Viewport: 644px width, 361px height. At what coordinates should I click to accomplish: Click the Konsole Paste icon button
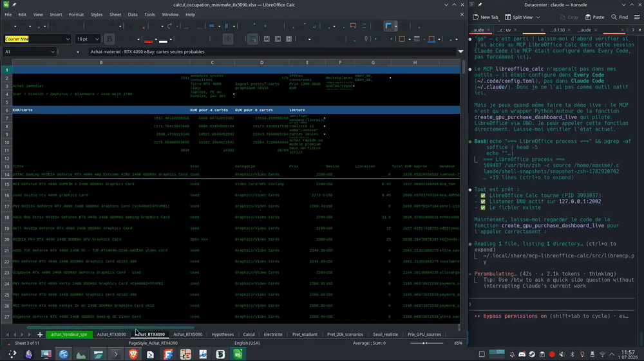[594, 17]
